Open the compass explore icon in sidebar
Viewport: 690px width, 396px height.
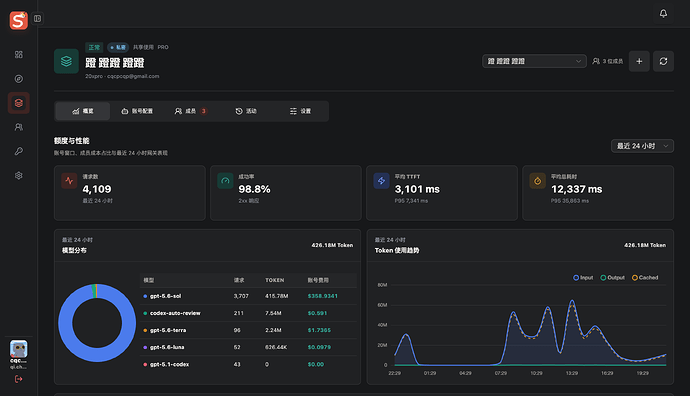pos(18,79)
